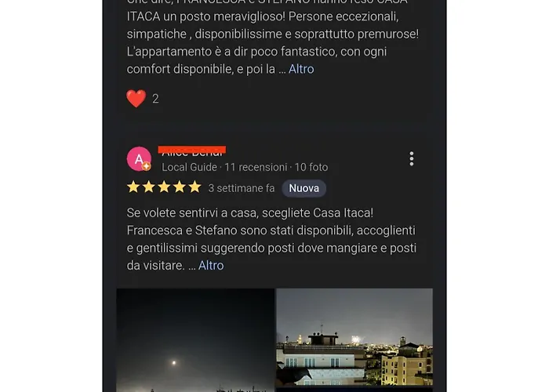549x392 pixels.
Task: Expand first review with 'Altro' link
Action: pos(301,69)
